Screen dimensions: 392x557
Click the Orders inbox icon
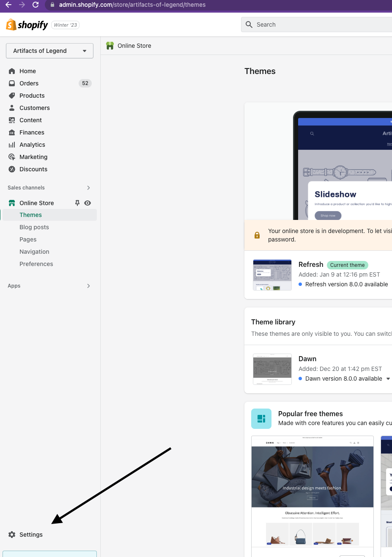[x=12, y=83]
